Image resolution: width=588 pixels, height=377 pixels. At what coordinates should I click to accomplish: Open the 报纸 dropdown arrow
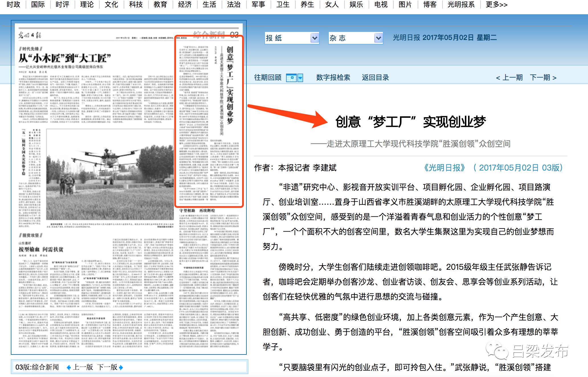pos(315,38)
